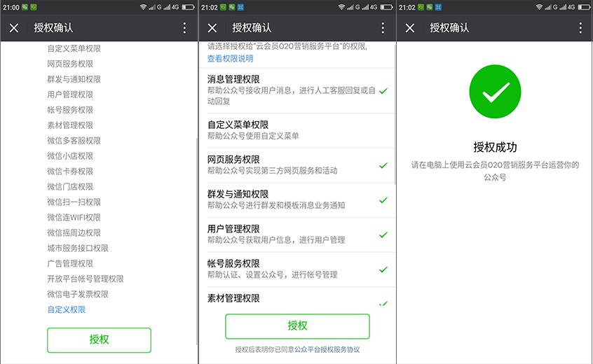Click the 授权成功 heading

[495, 147]
